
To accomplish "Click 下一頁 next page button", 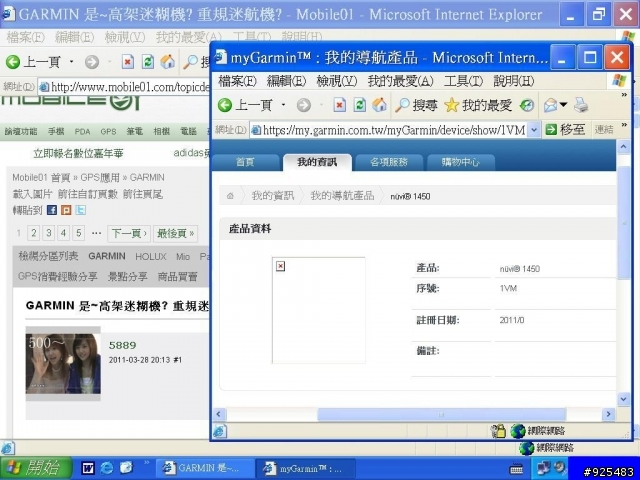I will pos(129,233).
